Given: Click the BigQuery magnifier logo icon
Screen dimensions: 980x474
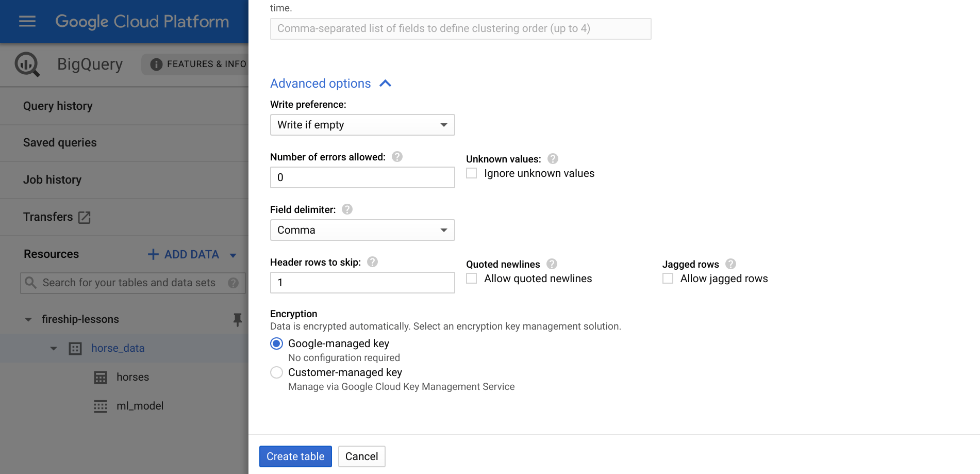Looking at the screenshot, I should [27, 64].
